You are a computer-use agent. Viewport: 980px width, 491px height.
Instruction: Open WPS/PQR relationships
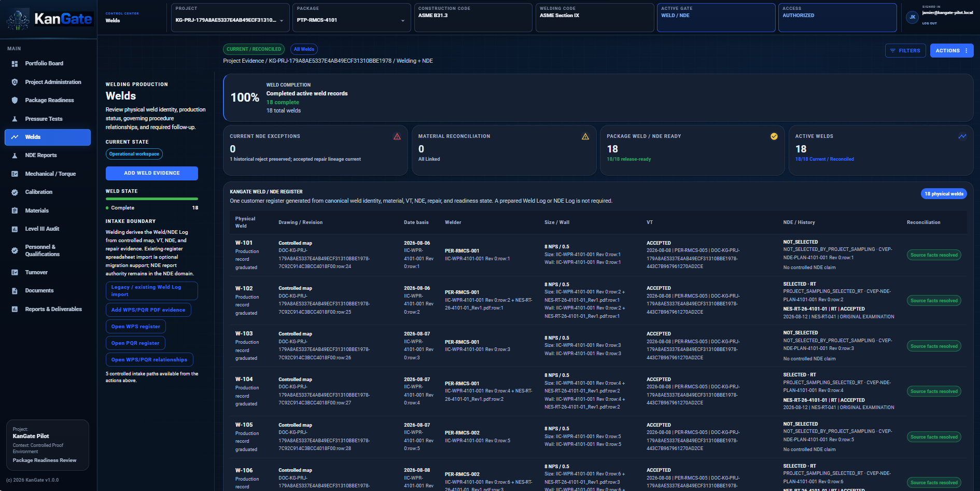click(x=149, y=360)
